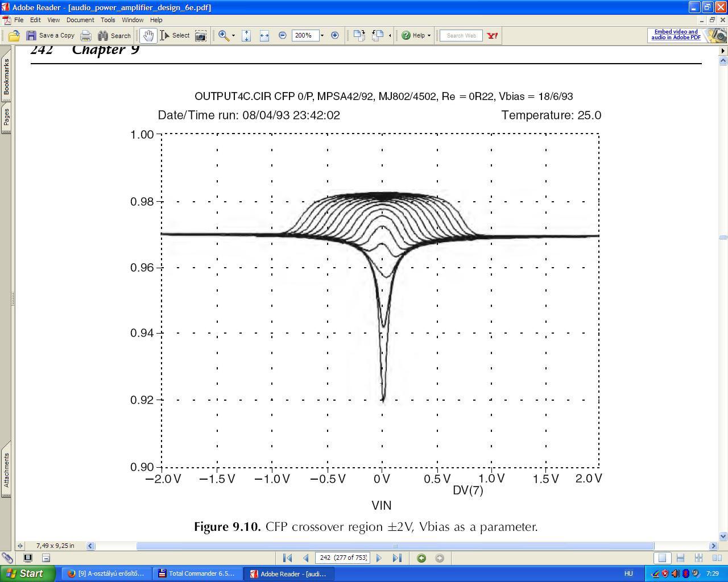
Task: Click the taskbar clock showing 7:29
Action: click(x=712, y=573)
